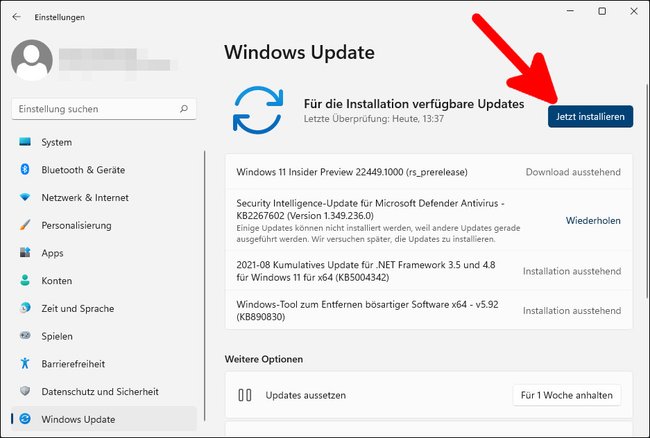Maximize the Einstellungen window
The image size is (650, 438).
pos(602,11)
